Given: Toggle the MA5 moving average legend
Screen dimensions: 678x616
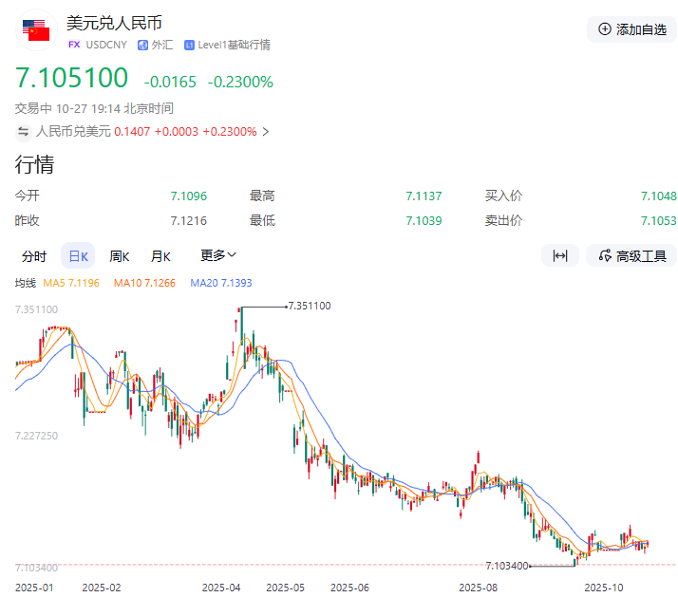Looking at the screenshot, I should [66, 283].
